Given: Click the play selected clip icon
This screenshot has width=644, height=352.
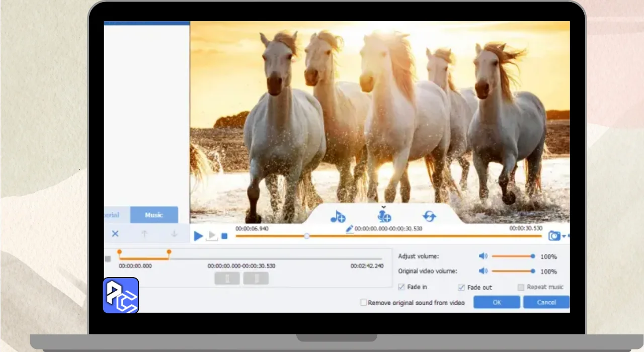Looking at the screenshot, I should [212, 236].
